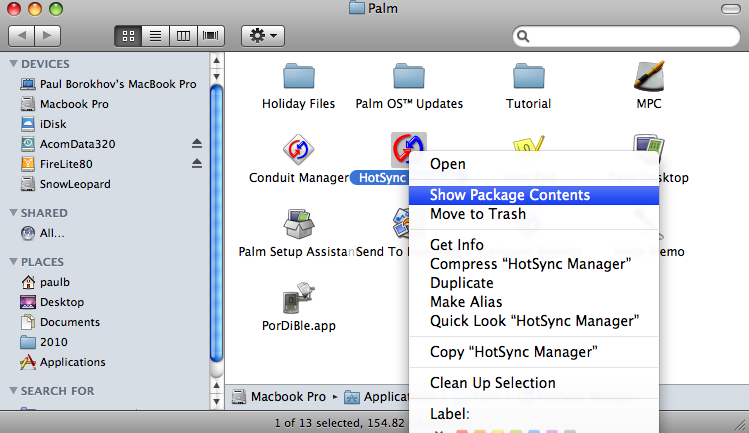
Task: Click the Finder search field
Action: coord(626,36)
